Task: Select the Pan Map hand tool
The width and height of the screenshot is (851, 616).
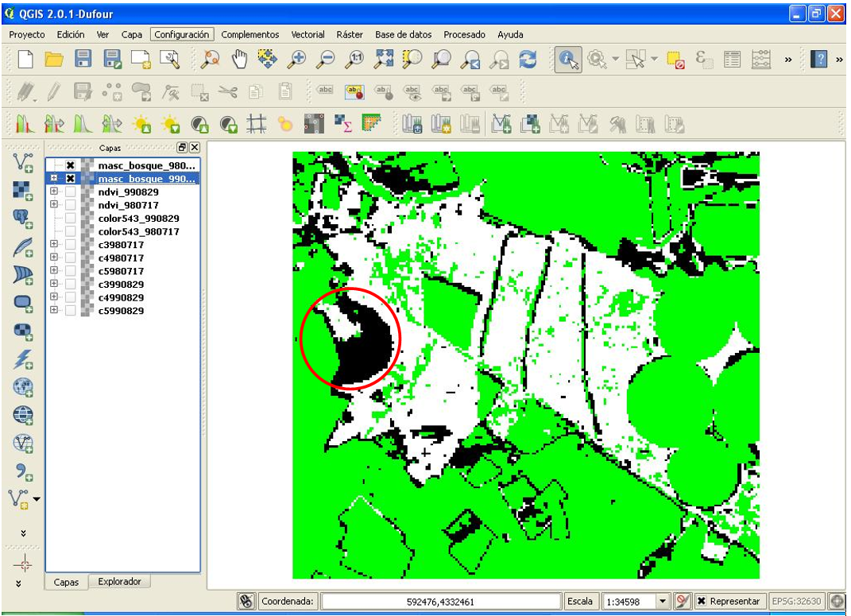Action: [239, 59]
